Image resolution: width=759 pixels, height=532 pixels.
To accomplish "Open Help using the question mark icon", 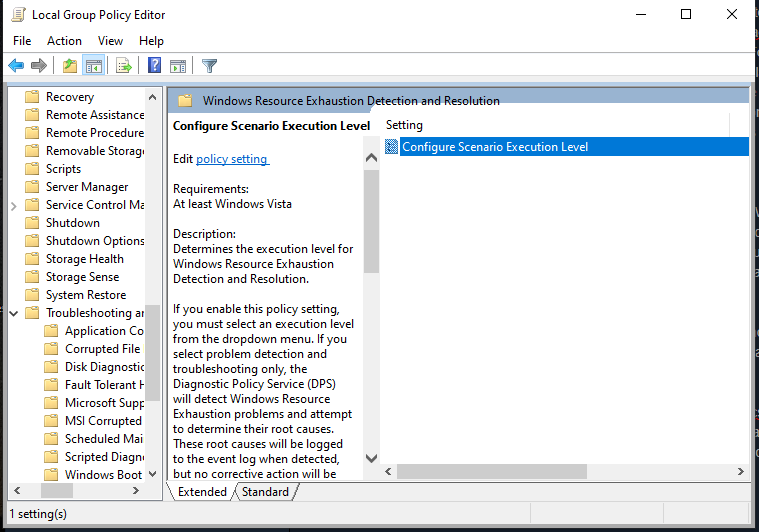I will (x=154, y=66).
